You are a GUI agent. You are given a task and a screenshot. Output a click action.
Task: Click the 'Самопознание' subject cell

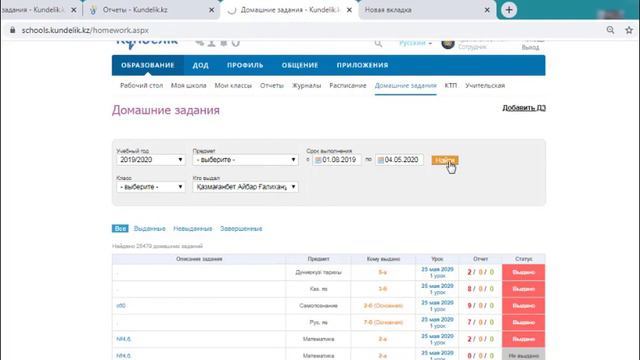point(318,306)
